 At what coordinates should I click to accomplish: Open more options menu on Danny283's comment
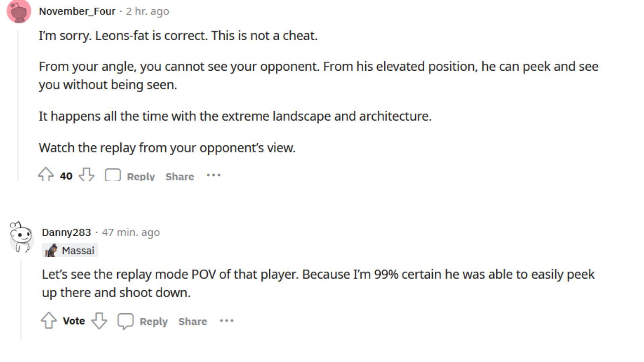point(227,321)
